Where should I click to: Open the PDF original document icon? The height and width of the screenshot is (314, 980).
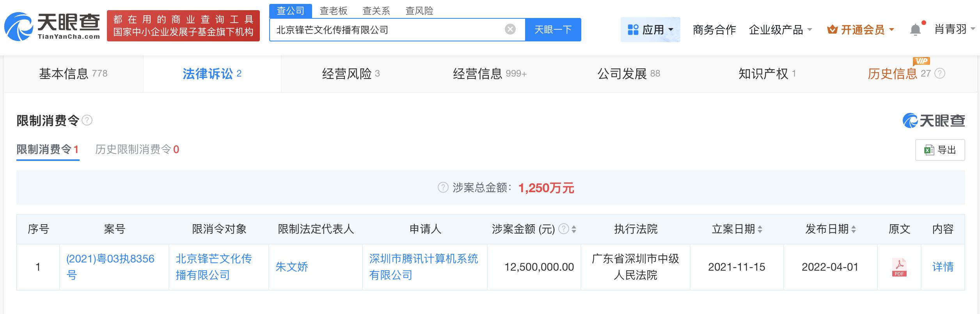[x=899, y=267]
